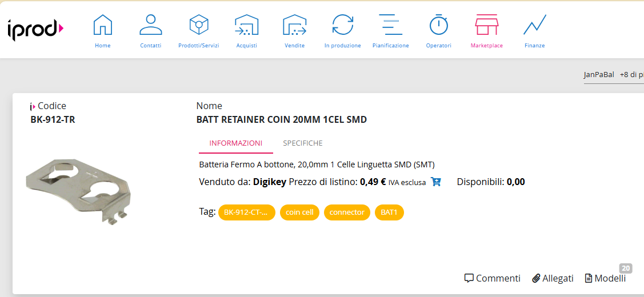Viewport: 644px width, 297px height.
Task: Open the Marketplace store icon
Action: pos(487,25)
